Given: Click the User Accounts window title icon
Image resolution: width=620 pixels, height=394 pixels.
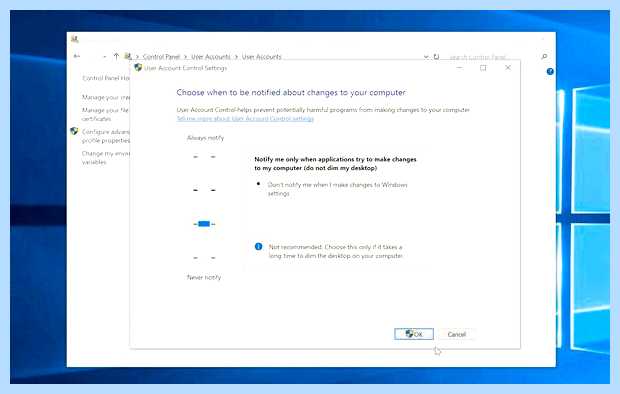Looking at the screenshot, I should tap(75, 39).
